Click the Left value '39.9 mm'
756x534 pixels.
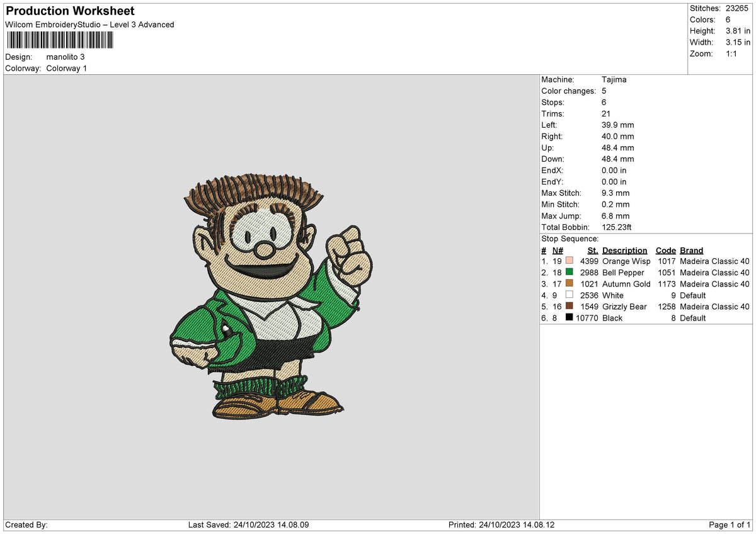[618, 125]
